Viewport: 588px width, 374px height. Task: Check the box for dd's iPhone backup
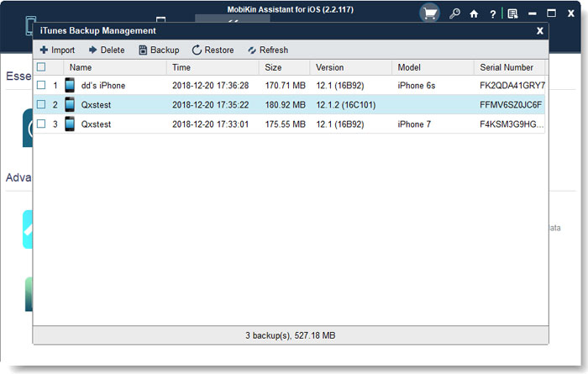(x=41, y=85)
